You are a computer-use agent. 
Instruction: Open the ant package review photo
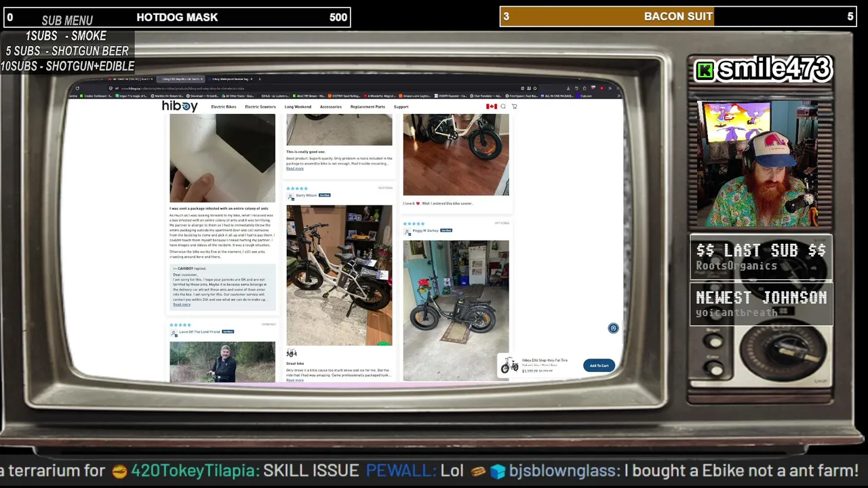(x=222, y=158)
